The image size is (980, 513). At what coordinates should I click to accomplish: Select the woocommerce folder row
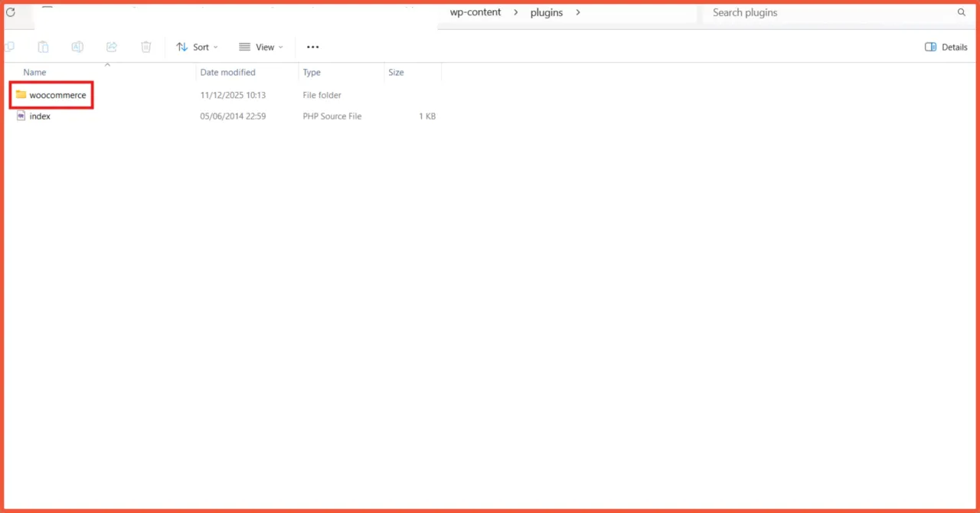click(57, 94)
